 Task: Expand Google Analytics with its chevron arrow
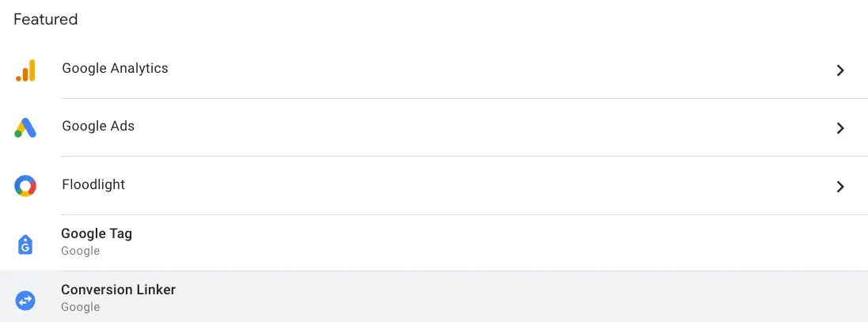point(840,70)
